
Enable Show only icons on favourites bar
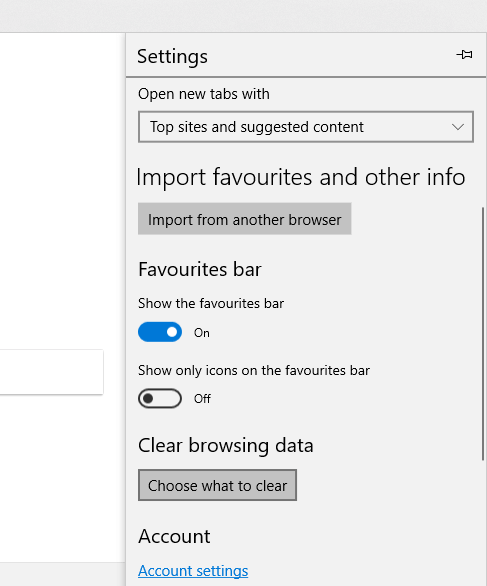[160, 398]
